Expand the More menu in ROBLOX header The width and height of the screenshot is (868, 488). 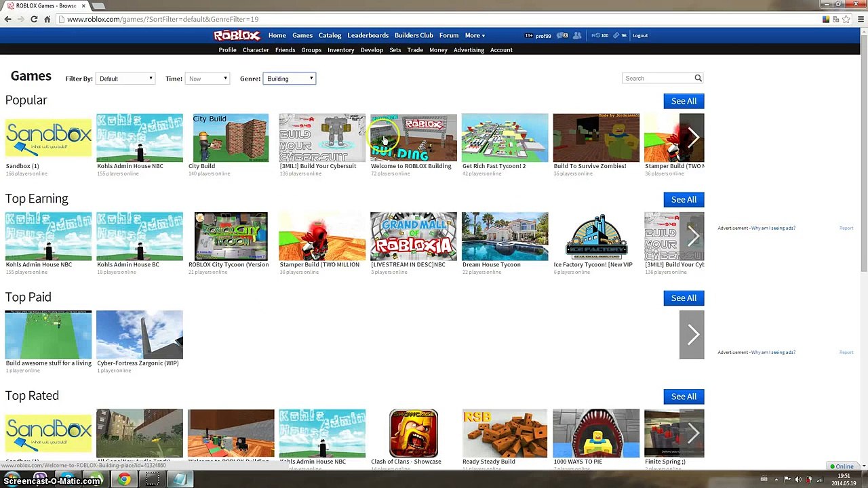475,35
